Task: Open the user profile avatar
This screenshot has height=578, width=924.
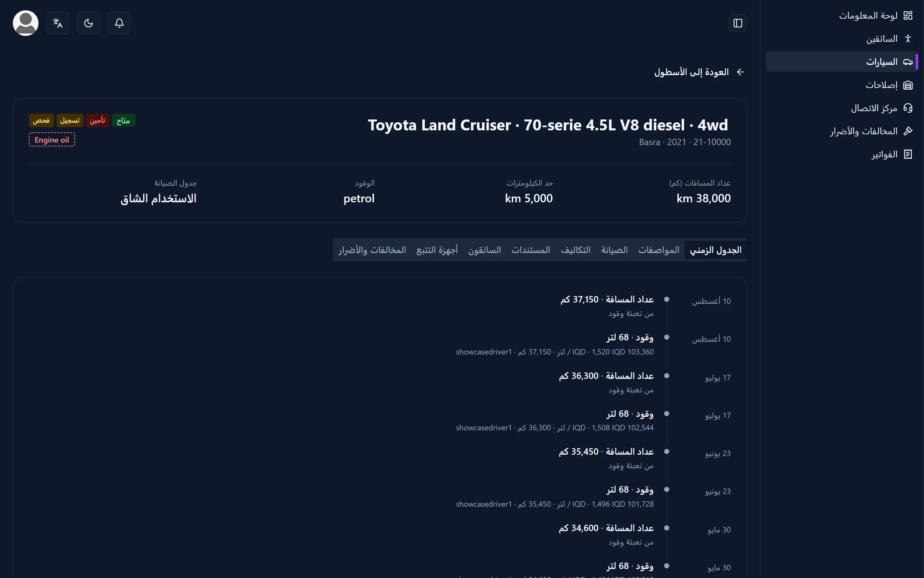Action: click(26, 23)
